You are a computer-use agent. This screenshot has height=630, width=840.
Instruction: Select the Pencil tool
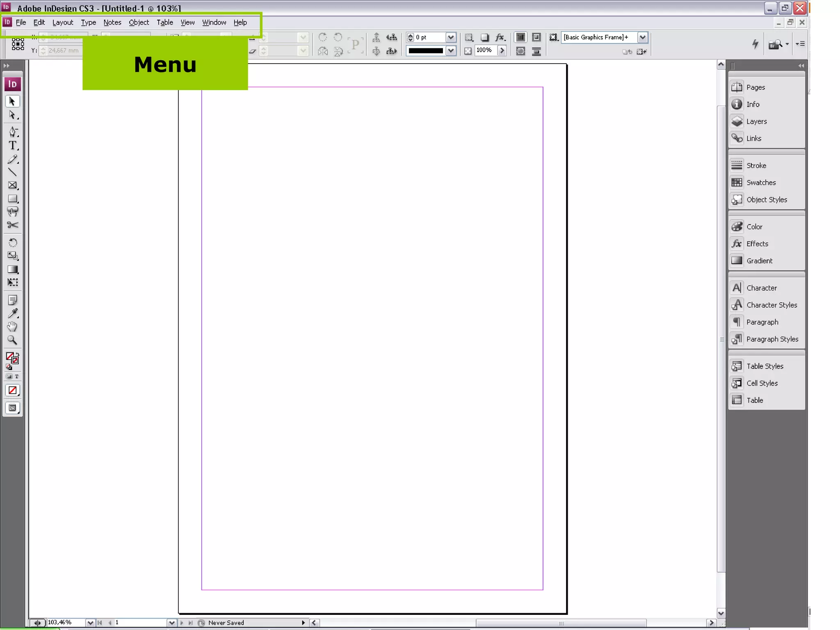pyautogui.click(x=12, y=159)
